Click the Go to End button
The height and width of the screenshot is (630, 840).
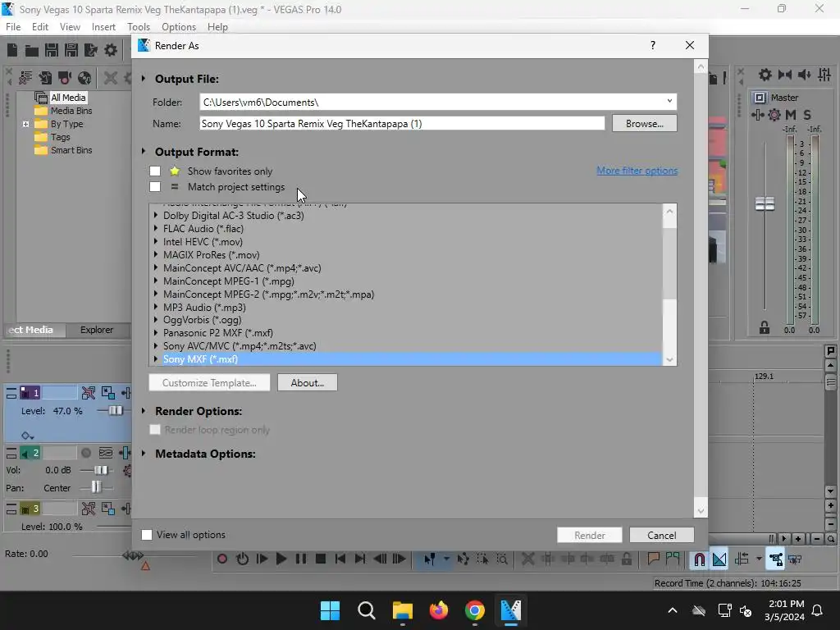click(360, 559)
